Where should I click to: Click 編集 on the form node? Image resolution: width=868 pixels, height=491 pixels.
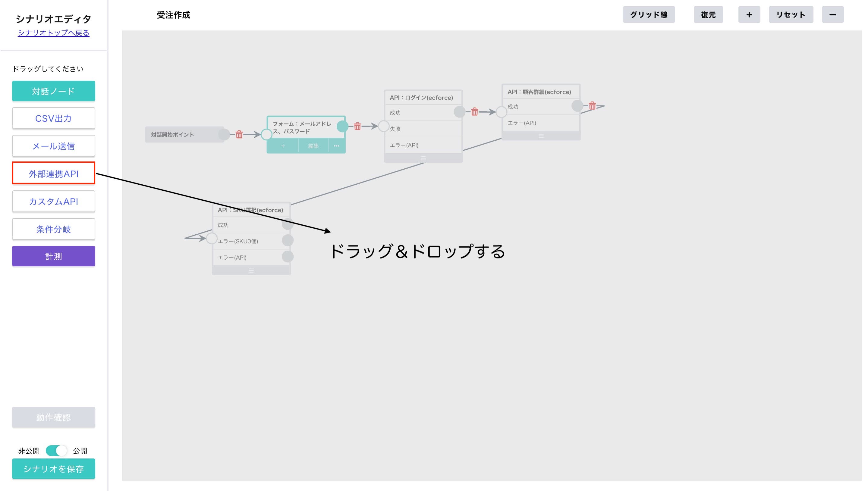(x=313, y=146)
